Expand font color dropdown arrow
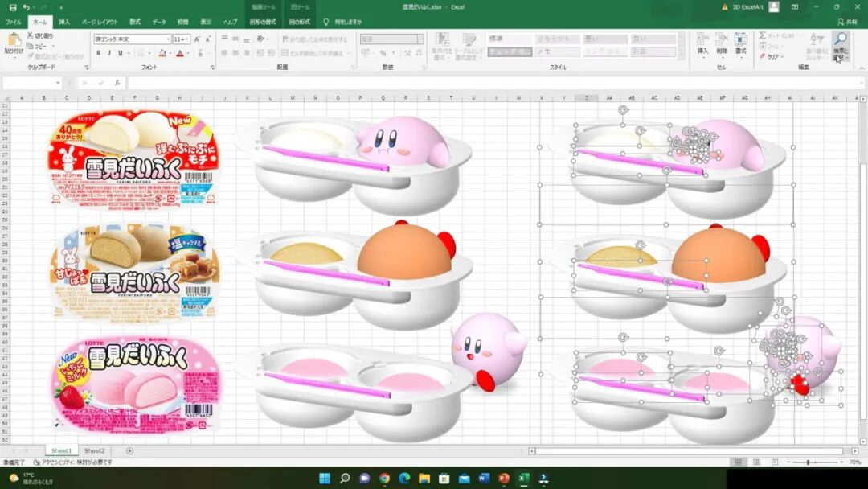This screenshot has width=868, height=489. coord(187,53)
